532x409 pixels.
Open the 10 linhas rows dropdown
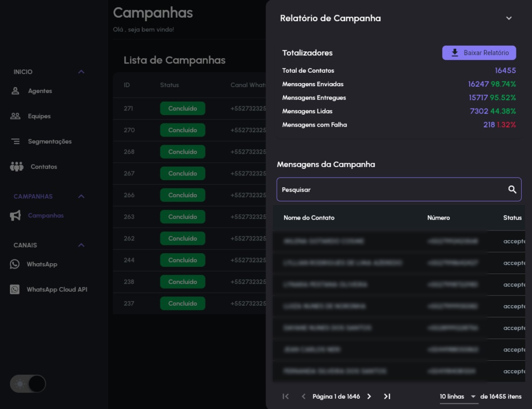tap(458, 397)
